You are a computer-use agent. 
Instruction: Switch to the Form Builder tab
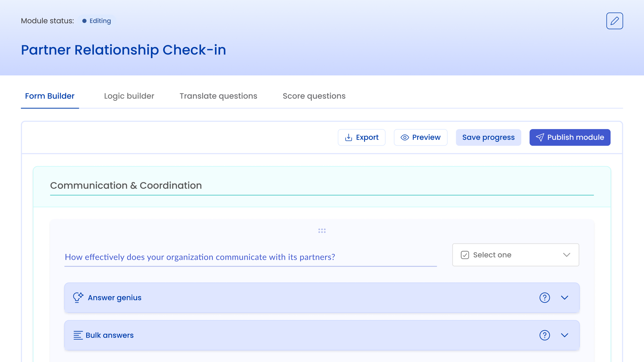[50, 96]
